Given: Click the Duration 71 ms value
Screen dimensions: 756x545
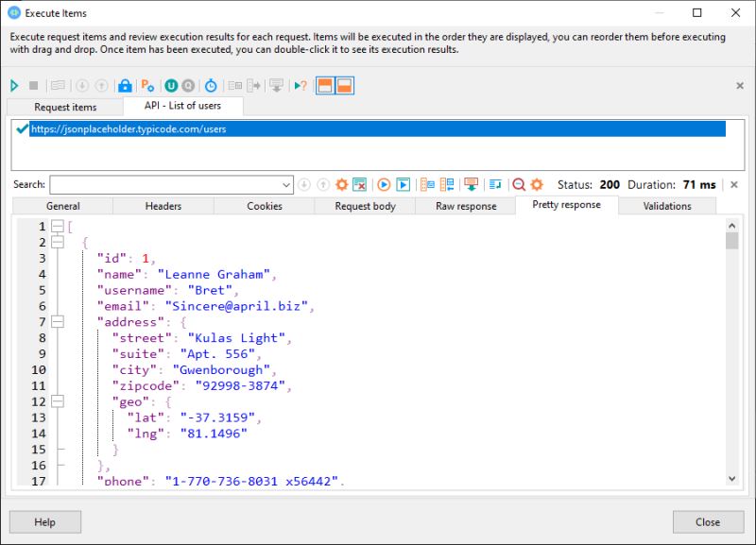Looking at the screenshot, I should tap(699, 184).
